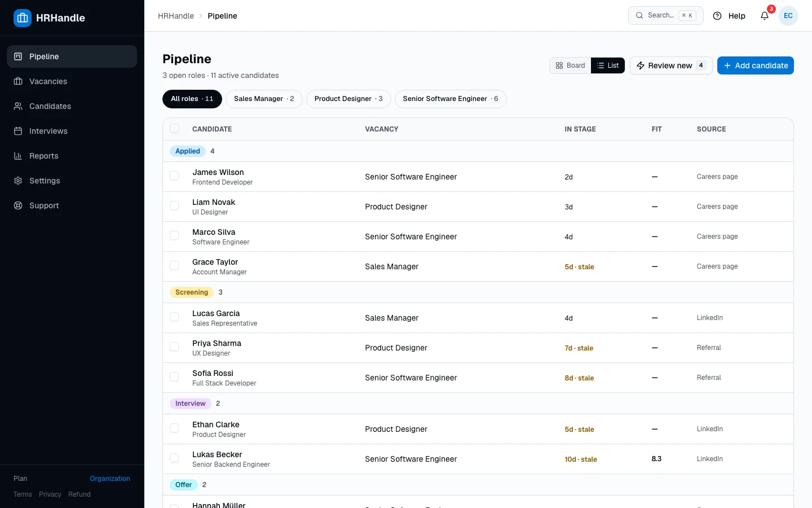Check the Priya Sharma row checkbox
The image size is (812, 508).
pos(174,347)
